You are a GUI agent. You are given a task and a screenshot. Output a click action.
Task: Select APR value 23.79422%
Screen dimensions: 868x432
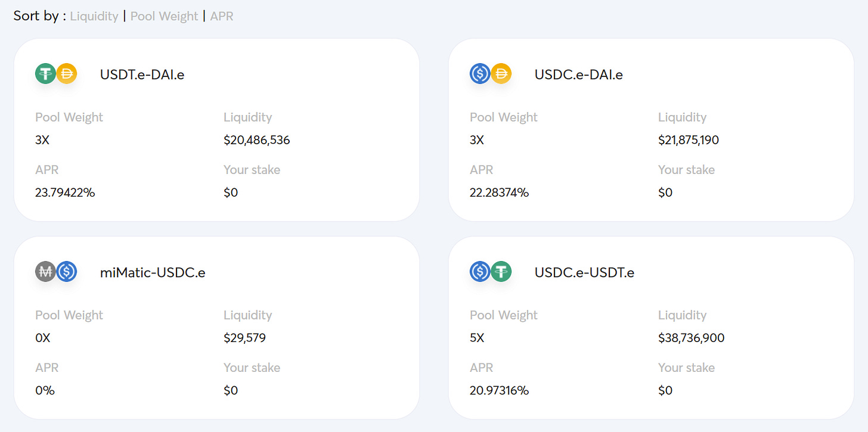pyautogui.click(x=65, y=193)
